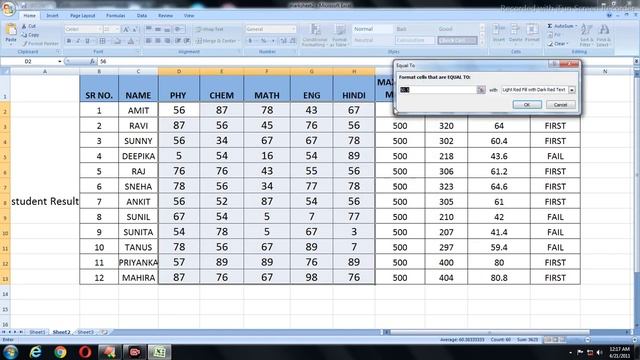
Task: Toggle Align Text Left
Action: pos(149,41)
